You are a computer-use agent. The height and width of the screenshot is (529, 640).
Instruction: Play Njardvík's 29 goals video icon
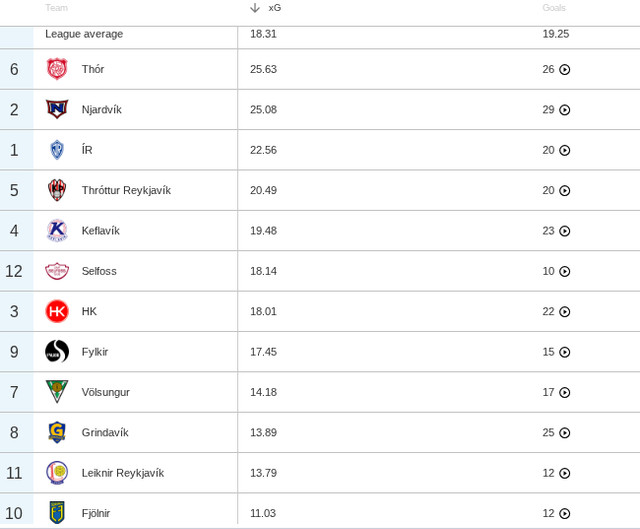[564, 110]
